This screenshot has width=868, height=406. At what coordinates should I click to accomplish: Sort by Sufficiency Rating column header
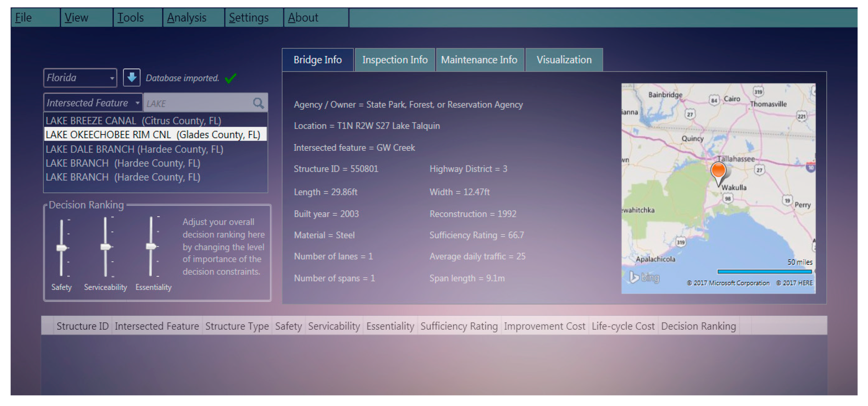pos(459,326)
